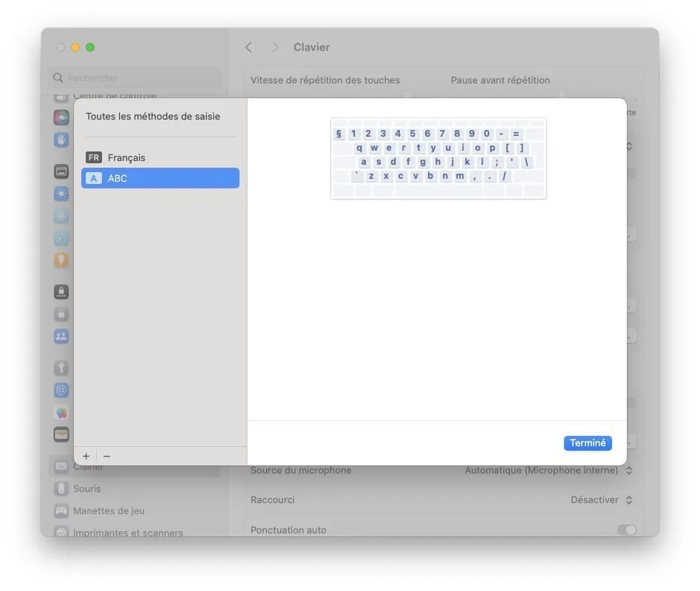Click the Displays icon in the sidebar
700x591 pixels.
click(61, 171)
